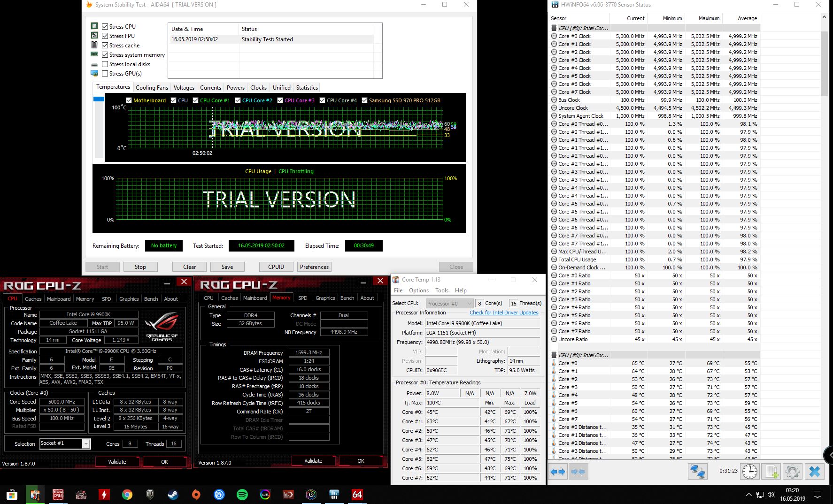
Task: Open Microsoft Store in taskbar
Action: 12,495
